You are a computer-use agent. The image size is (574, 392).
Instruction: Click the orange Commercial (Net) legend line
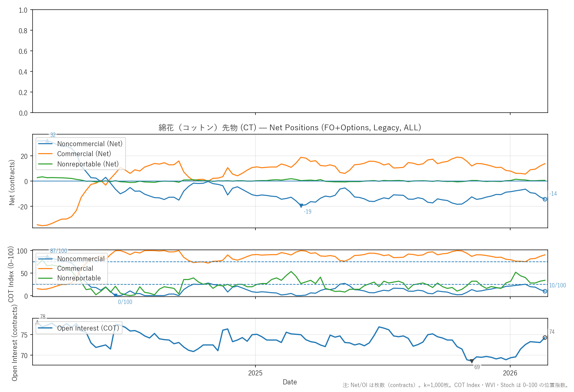tap(46, 154)
